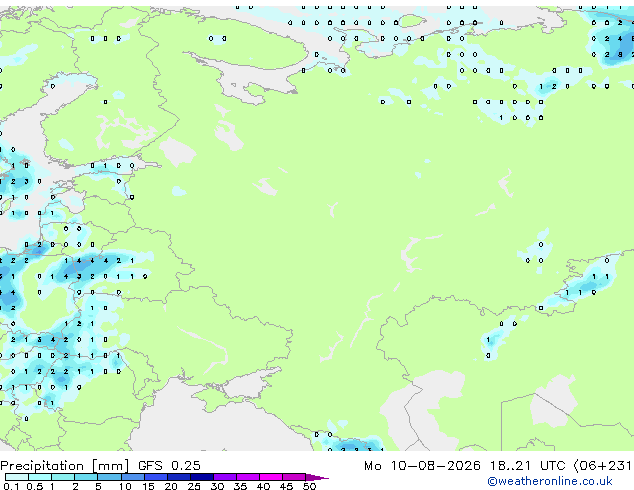Click the "0.25" resolution value beside GFS

(186, 466)
